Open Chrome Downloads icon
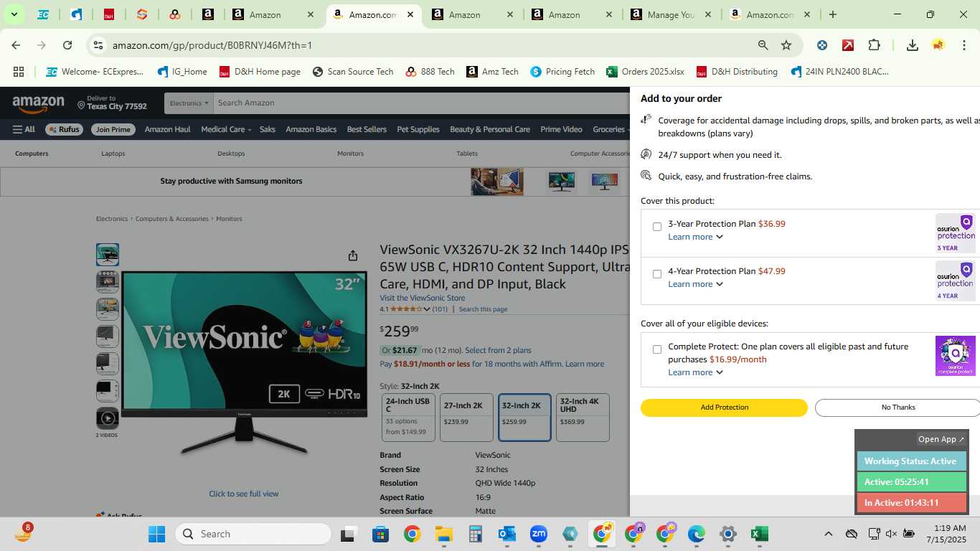980x551 pixels. (x=912, y=45)
